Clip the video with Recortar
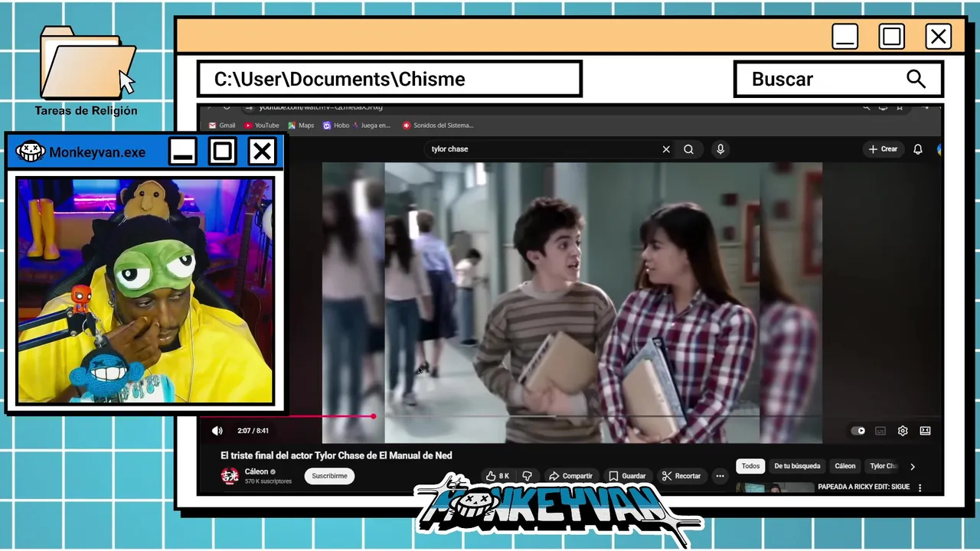This screenshot has height=551, width=980. point(681,476)
